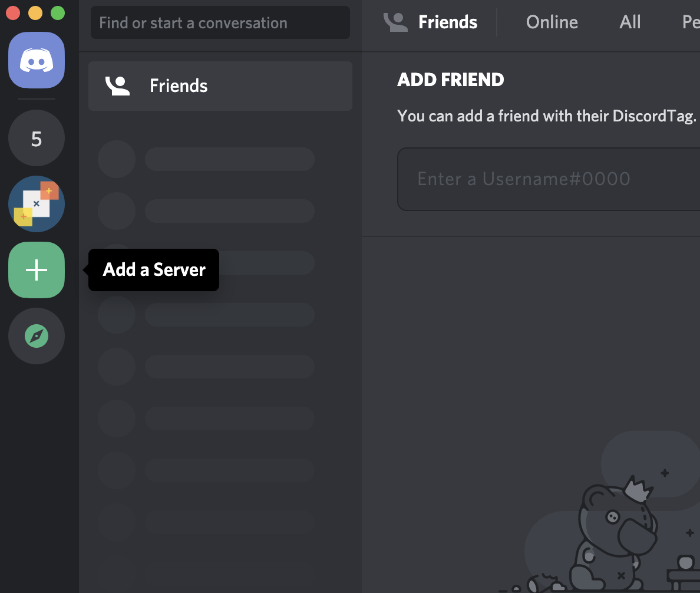This screenshot has height=593, width=700.
Task: Open Explore Public Servers via the compass icon
Action: tap(37, 336)
